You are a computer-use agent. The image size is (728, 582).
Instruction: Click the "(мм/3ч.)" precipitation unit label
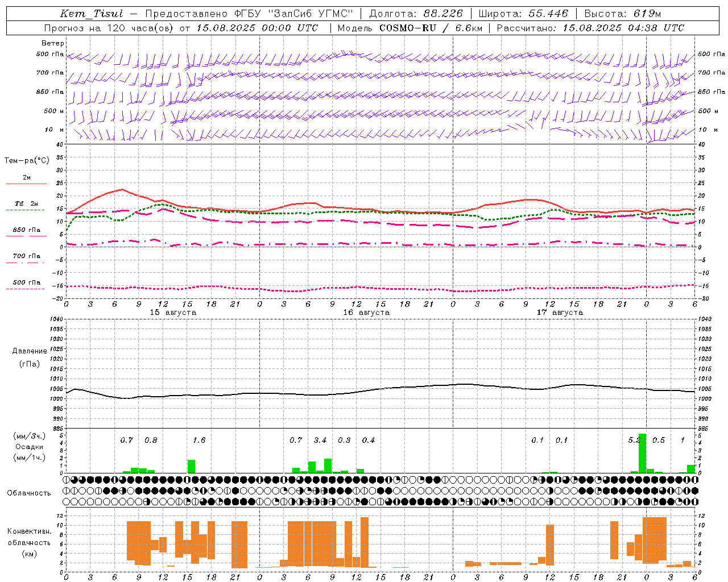tap(29, 436)
